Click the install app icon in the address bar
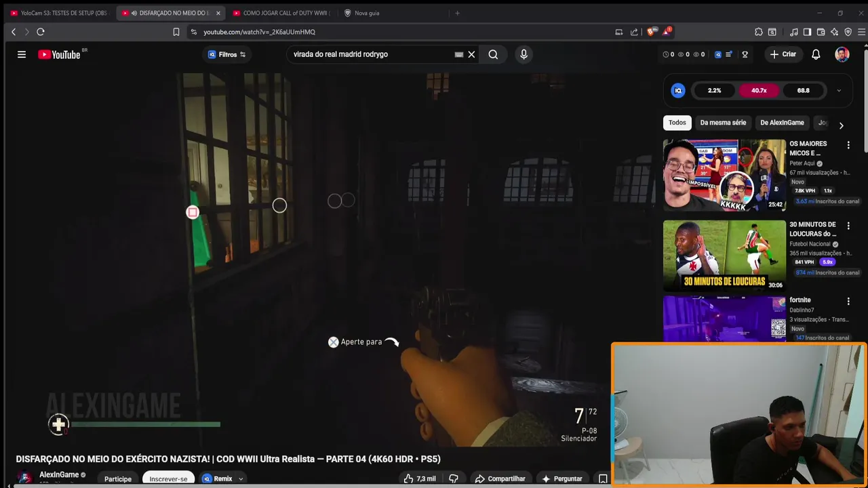The image size is (868, 488). point(618,32)
